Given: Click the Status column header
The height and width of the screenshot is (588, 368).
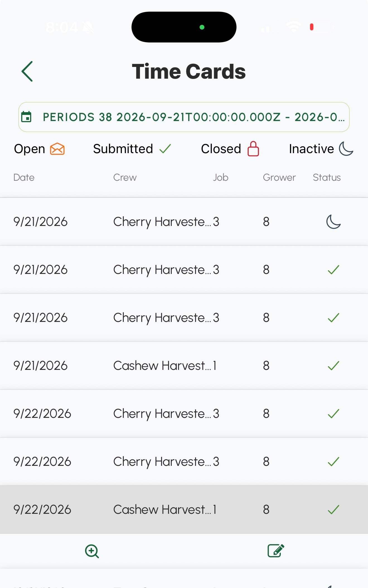Looking at the screenshot, I should (x=327, y=177).
